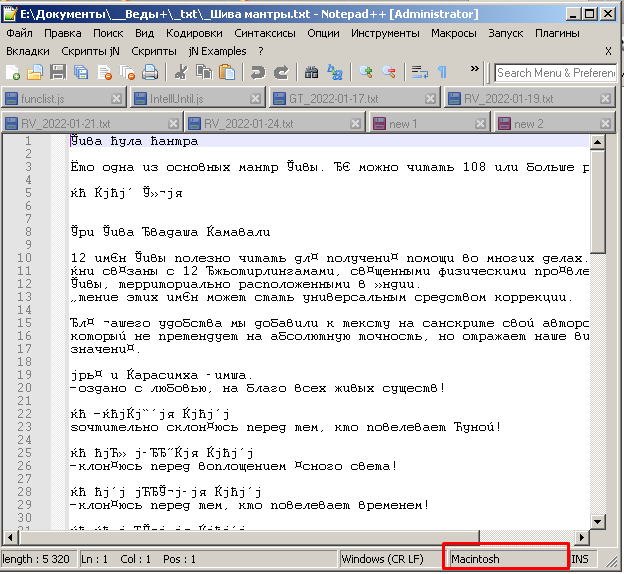Screen dimensions: 624x574
Task: Click horizontal scrollbar left arrow
Action: point(10,537)
